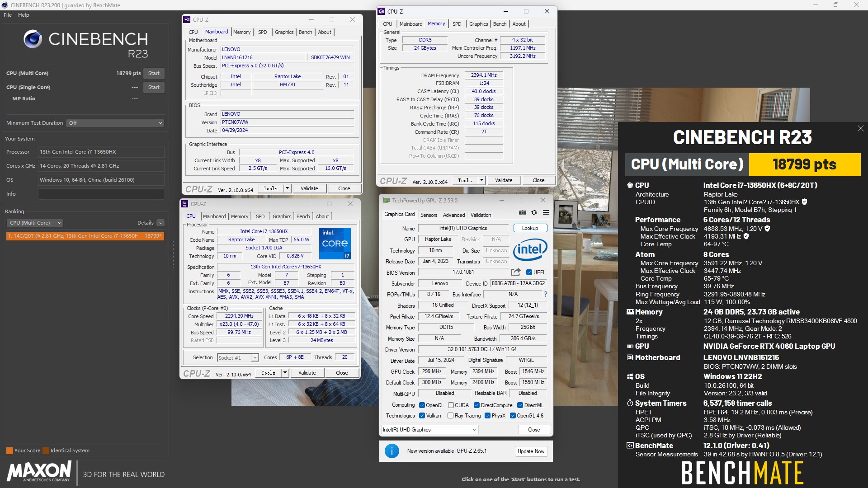Toggle the UEFI checkbox in GPU-Z
This screenshot has width=868, height=488.
coord(529,272)
